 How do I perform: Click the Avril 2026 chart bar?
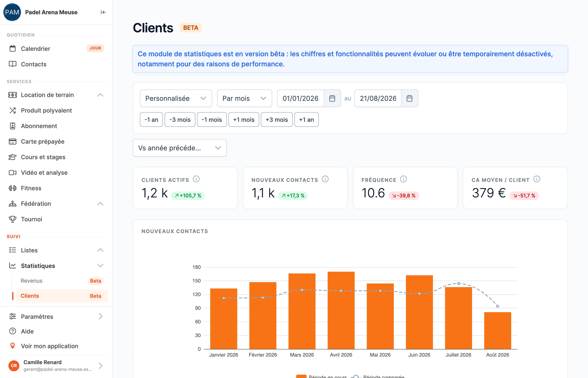[x=341, y=311]
